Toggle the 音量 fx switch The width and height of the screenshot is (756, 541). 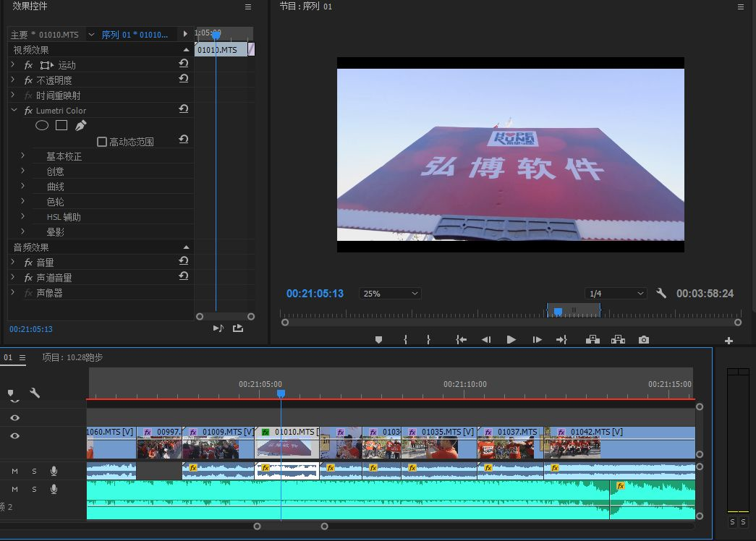(28, 263)
